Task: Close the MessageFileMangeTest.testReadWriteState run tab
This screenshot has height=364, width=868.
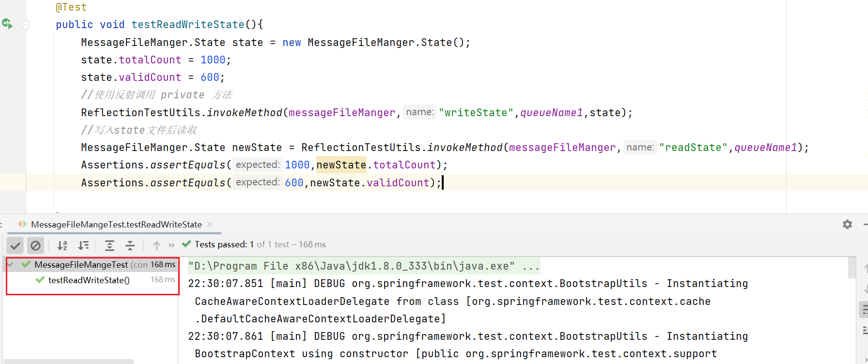Action: (210, 224)
